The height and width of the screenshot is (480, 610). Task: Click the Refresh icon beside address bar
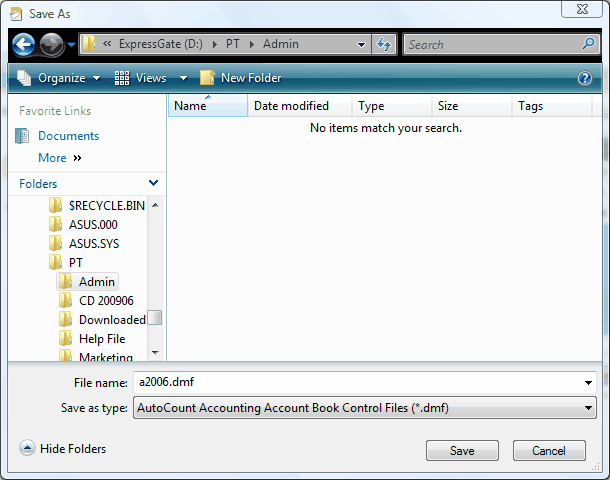coord(384,45)
